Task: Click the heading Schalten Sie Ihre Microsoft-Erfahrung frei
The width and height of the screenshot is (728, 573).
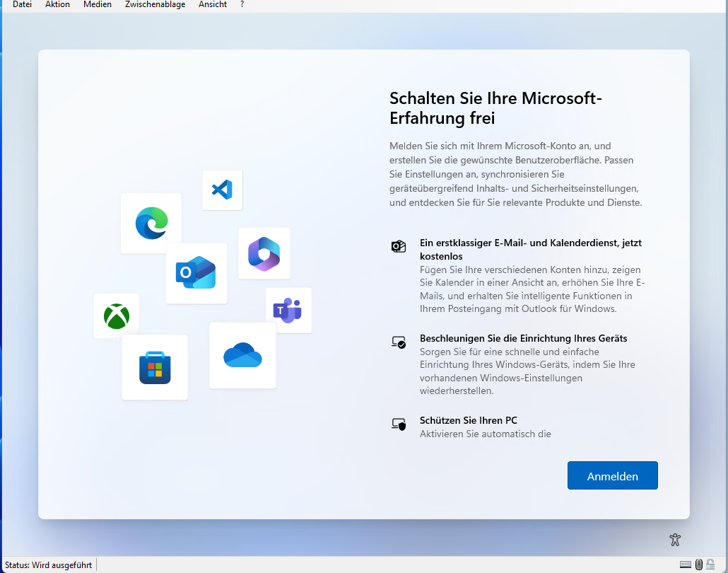Action: (495, 108)
